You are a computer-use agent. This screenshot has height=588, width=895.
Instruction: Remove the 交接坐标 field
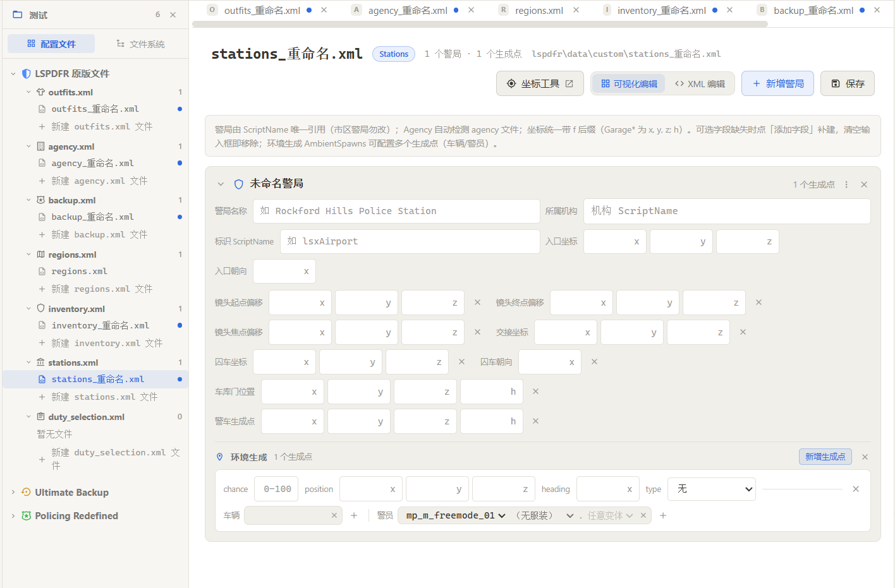(743, 332)
